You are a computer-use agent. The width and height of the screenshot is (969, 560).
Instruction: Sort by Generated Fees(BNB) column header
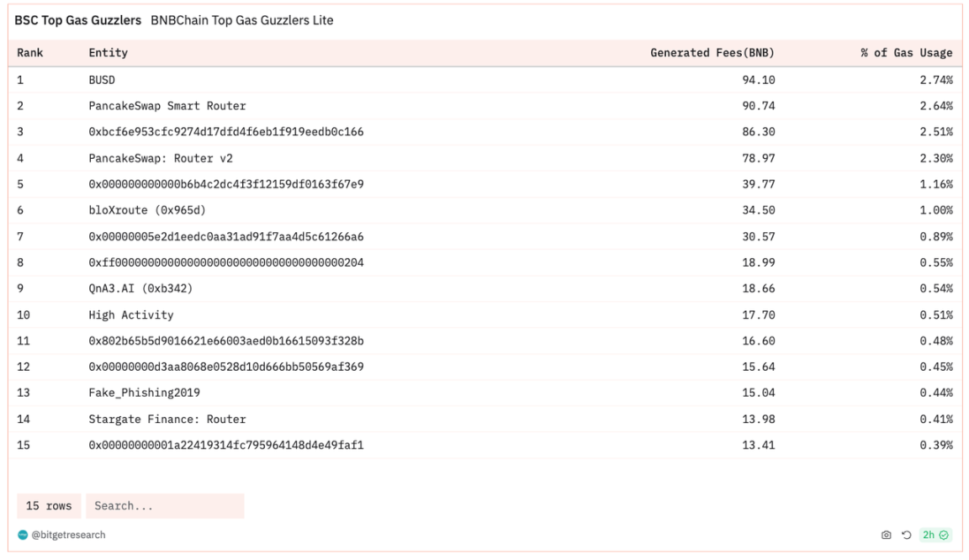coord(712,53)
